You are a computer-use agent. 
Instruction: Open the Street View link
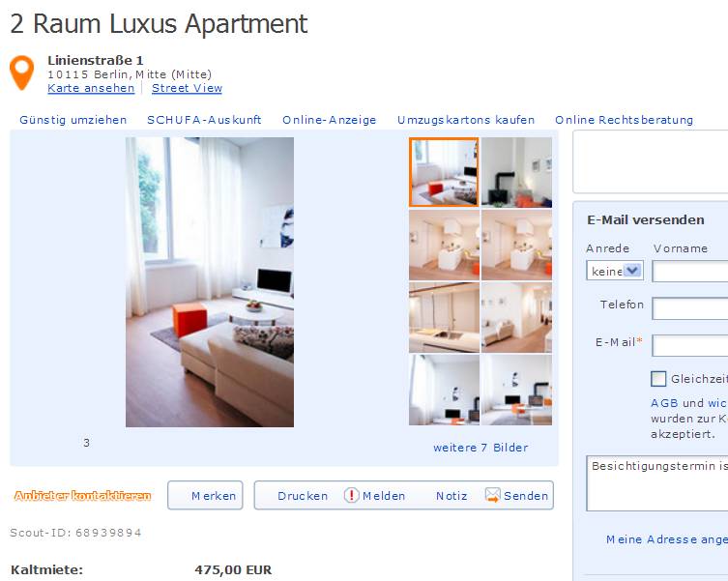[188, 88]
